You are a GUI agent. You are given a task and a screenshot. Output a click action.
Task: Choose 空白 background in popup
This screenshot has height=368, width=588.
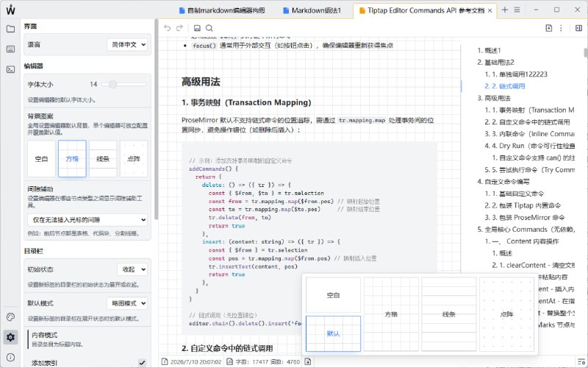pyautogui.click(x=334, y=295)
